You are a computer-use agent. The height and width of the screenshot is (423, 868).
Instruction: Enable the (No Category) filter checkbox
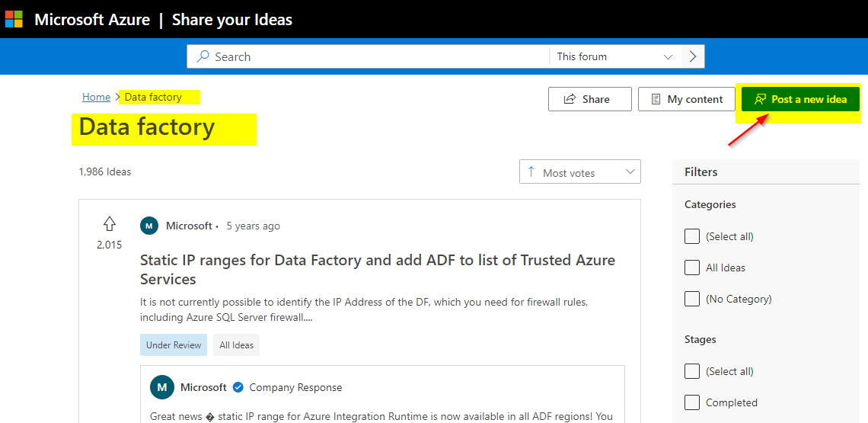pyautogui.click(x=692, y=299)
